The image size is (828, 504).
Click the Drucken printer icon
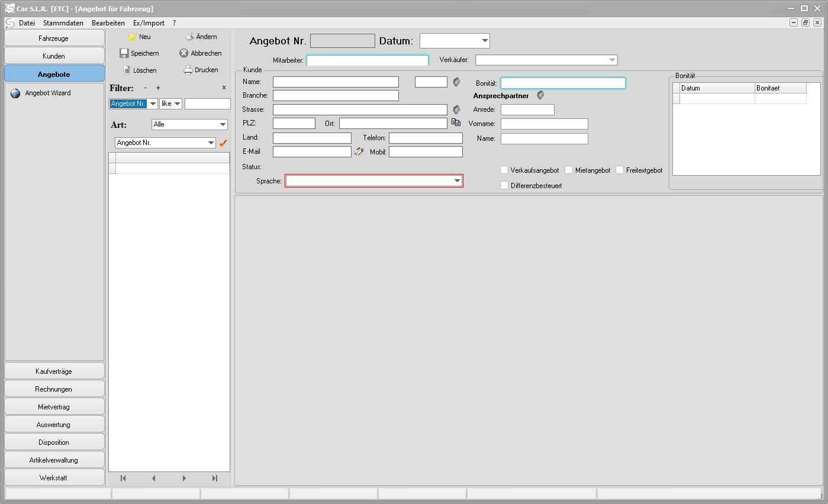pyautogui.click(x=188, y=70)
